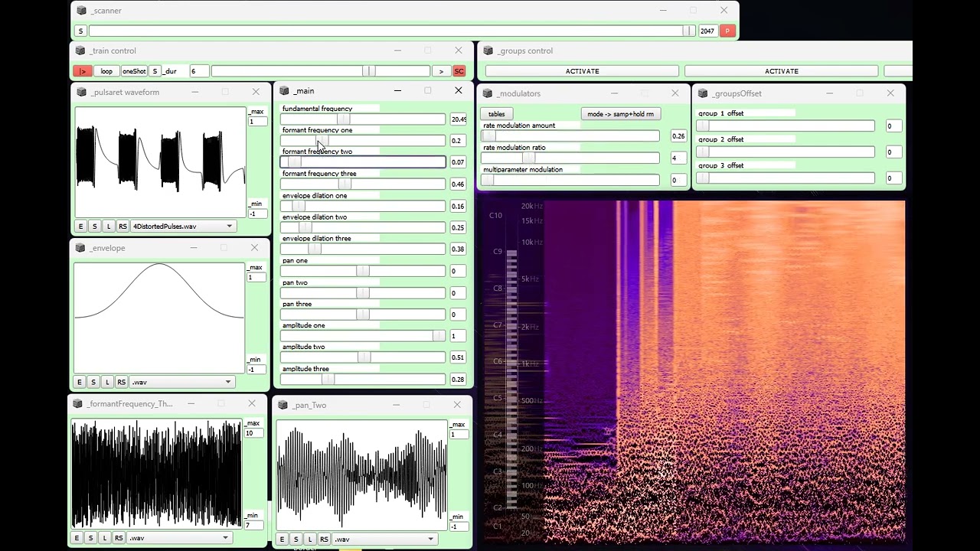Click the red P button in _scanner
The width and height of the screenshot is (980, 551).
click(727, 31)
